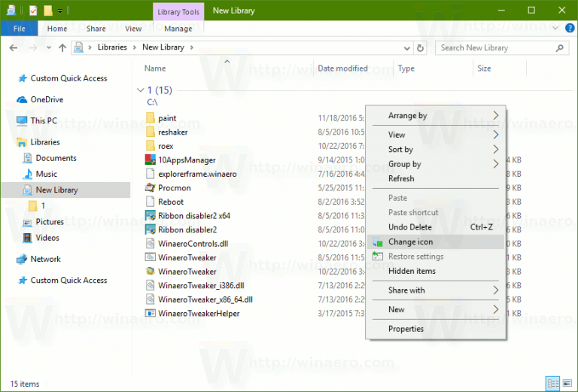The height and width of the screenshot is (392, 578).
Task: Sort by the Name column header
Action: pyautogui.click(x=155, y=68)
